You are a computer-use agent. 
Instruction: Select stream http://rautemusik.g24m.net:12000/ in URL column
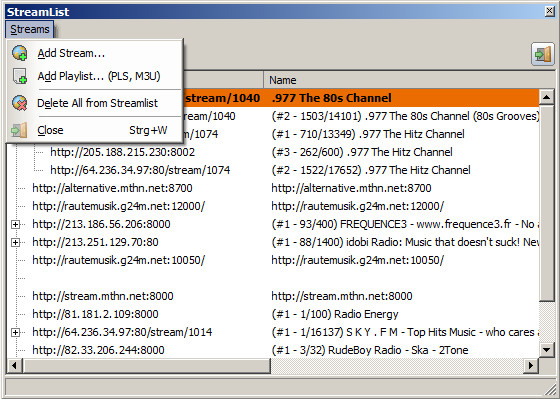tap(119, 206)
